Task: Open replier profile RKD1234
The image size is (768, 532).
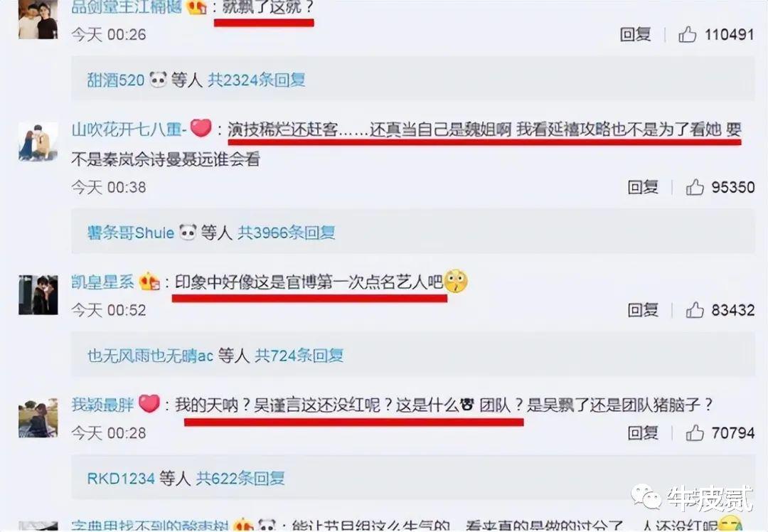Action: (120, 478)
